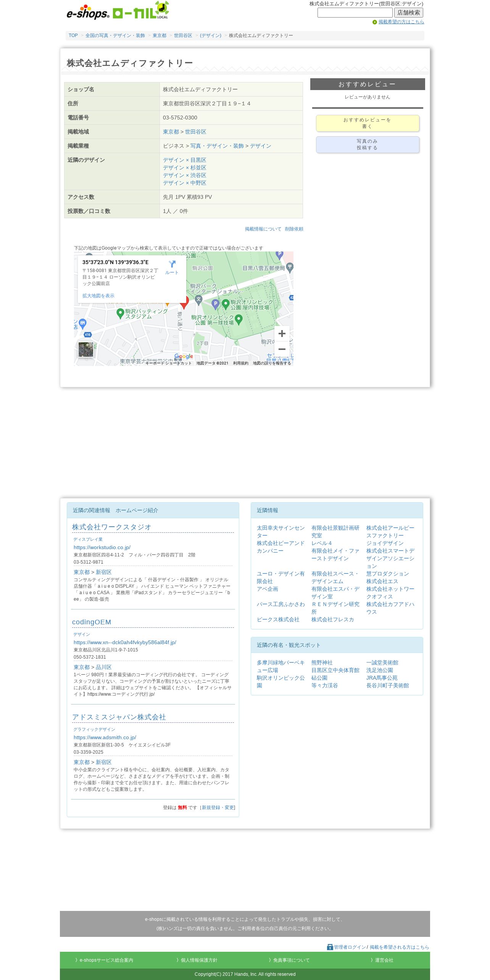Viewport: 490px width, 980px height.
Task: Open デザイン × 杉並区 link
Action: (185, 168)
